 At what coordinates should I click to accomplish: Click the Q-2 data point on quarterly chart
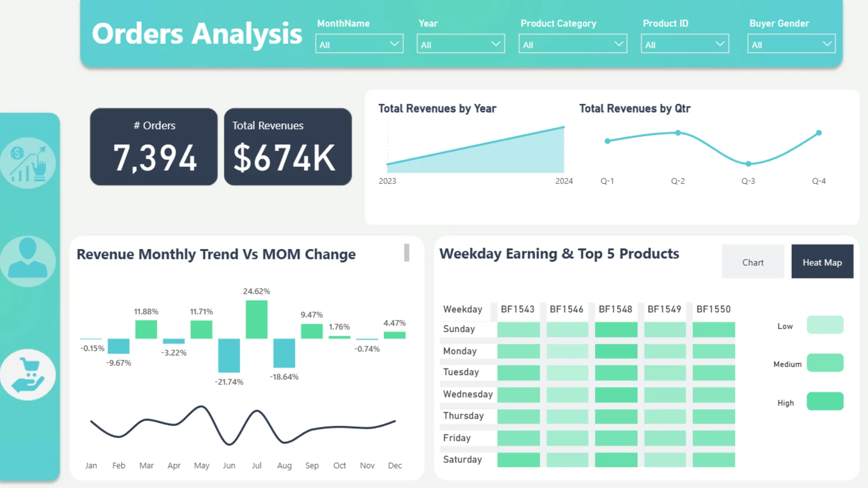678,133
